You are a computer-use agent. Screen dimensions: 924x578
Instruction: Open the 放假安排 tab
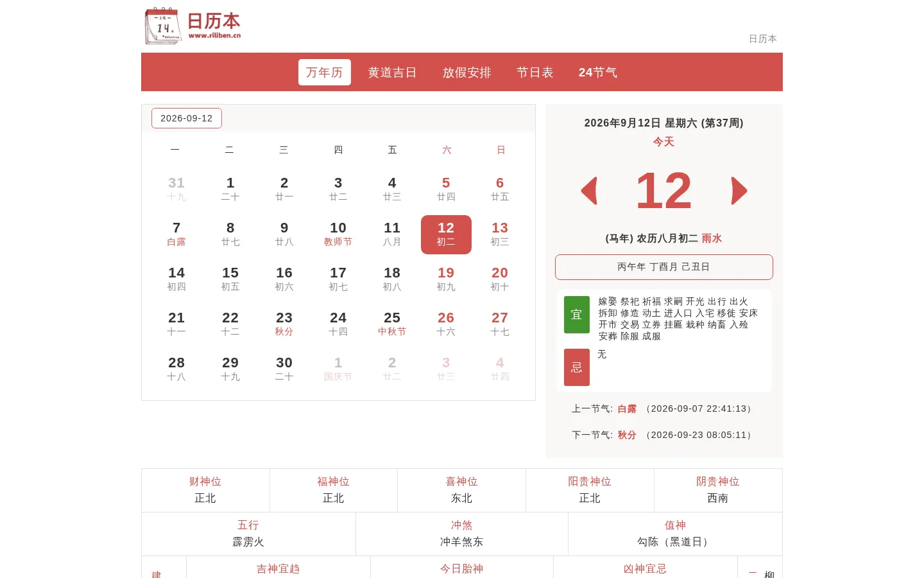click(x=466, y=72)
